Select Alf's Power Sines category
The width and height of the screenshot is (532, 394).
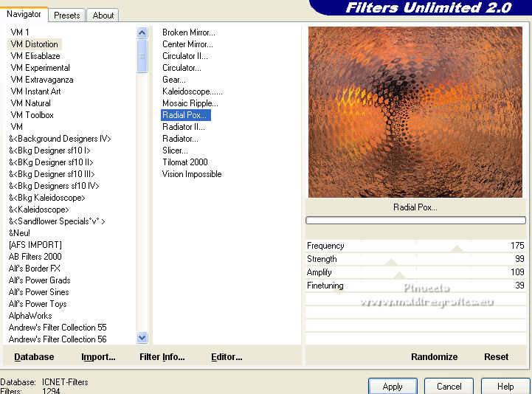pyautogui.click(x=38, y=292)
